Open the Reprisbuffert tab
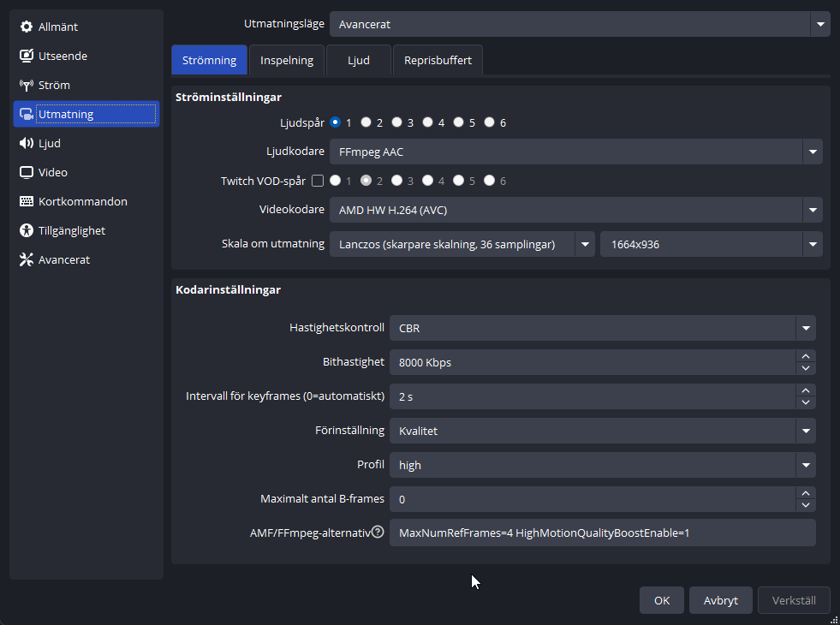This screenshot has width=840, height=625. 438,61
